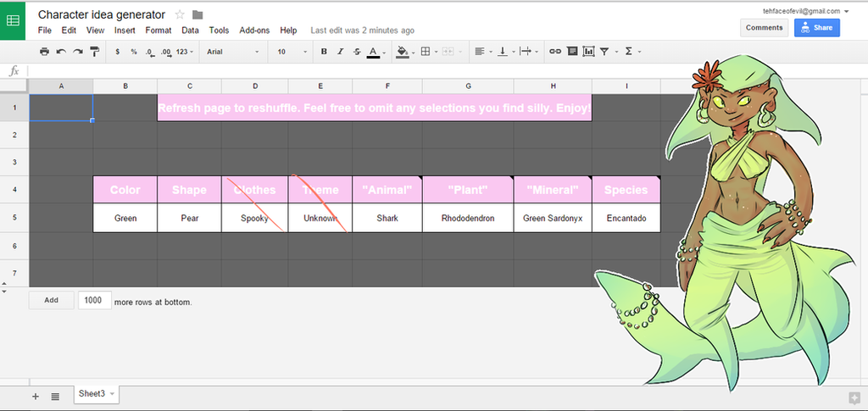Click the explore icon in bottom right corner
Viewport: 868px width, 411px height.
click(853, 397)
